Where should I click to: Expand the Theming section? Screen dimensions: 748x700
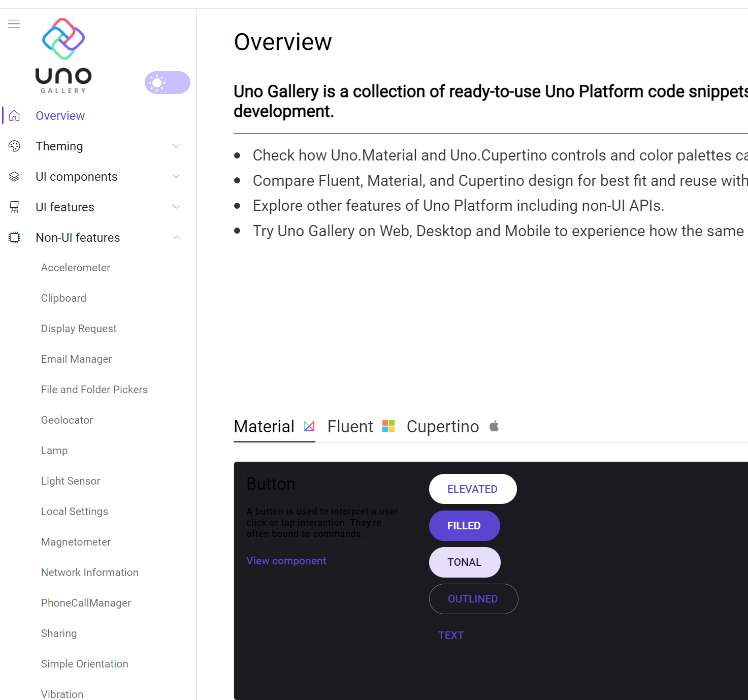click(x=176, y=146)
